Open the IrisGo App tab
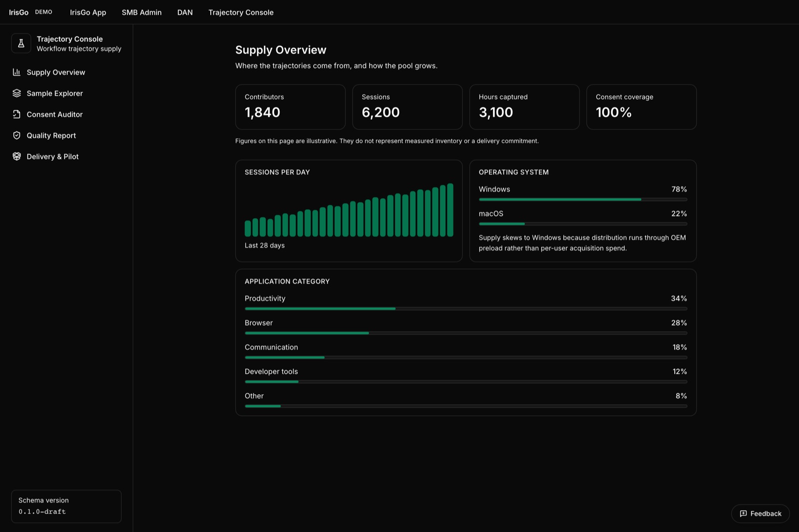The width and height of the screenshot is (799, 532). [88, 12]
